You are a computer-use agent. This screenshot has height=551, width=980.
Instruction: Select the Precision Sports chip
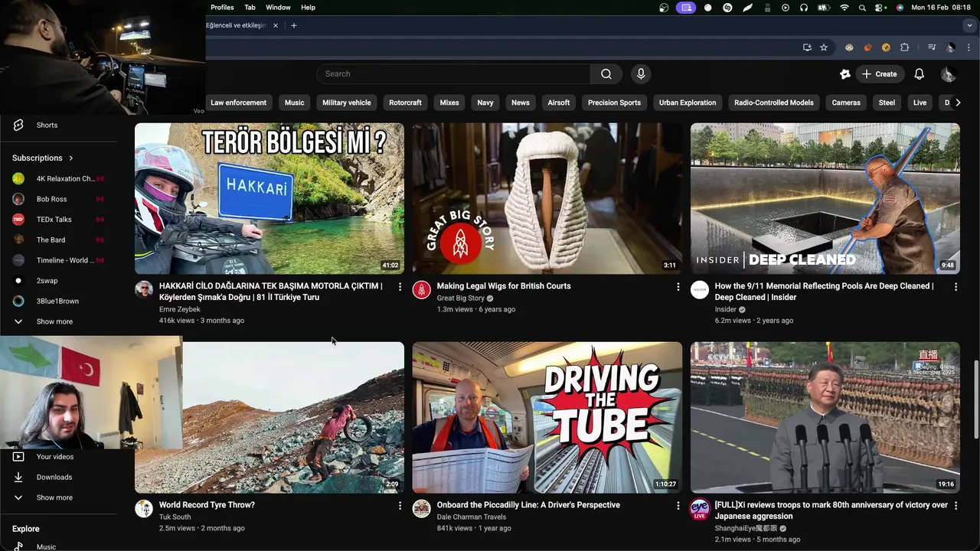point(614,103)
